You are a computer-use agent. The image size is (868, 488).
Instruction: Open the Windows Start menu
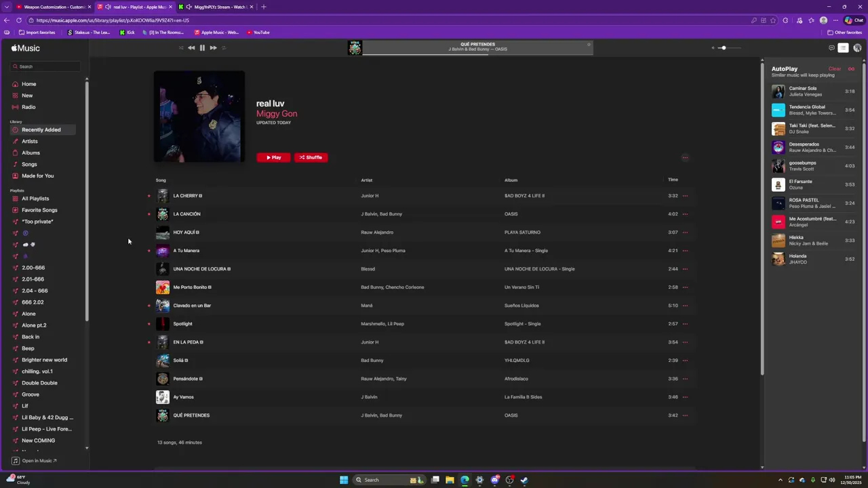[344, 480]
